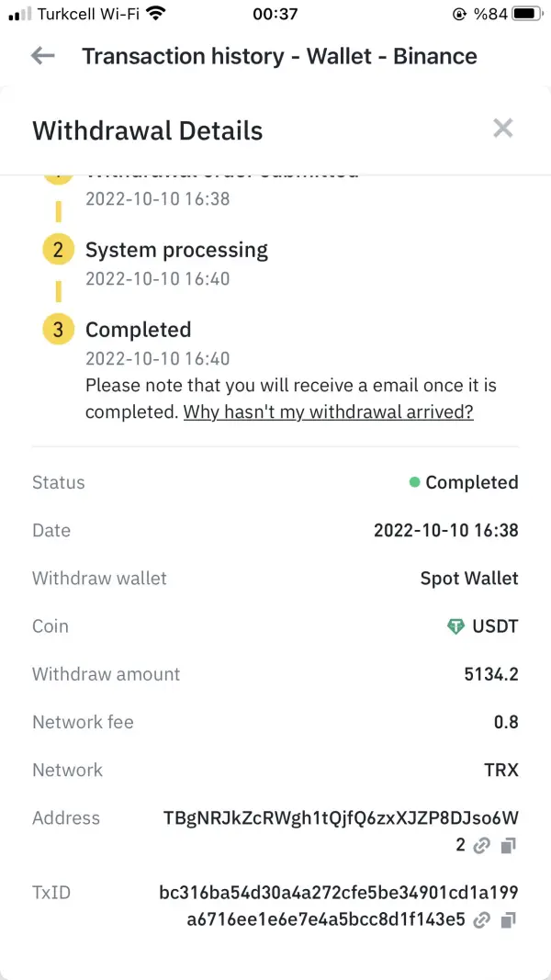
Task: Tap the Spot Wallet value
Action: pos(469,579)
